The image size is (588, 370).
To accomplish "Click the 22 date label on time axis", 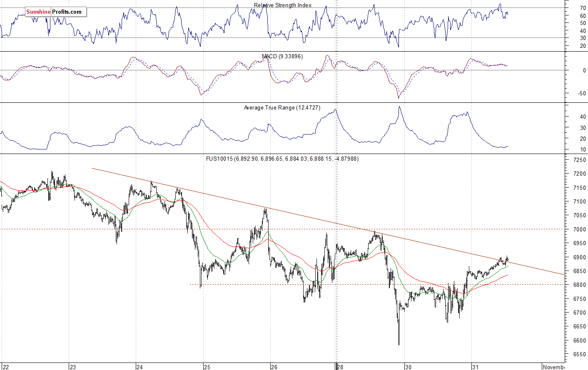I will tap(5, 367).
